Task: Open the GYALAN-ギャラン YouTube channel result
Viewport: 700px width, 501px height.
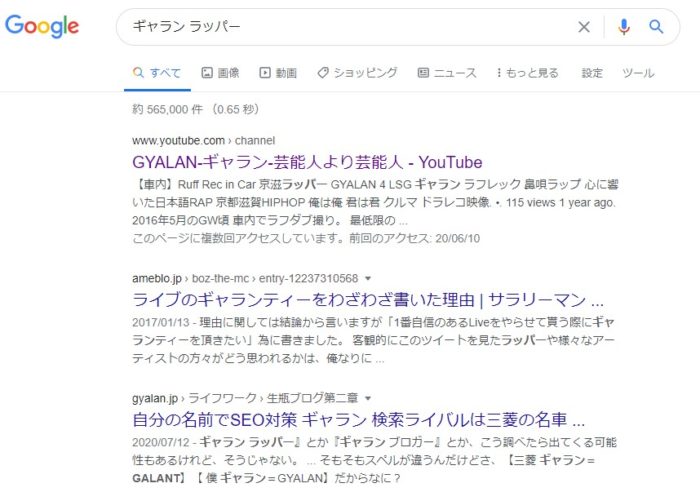Action: pos(307,162)
